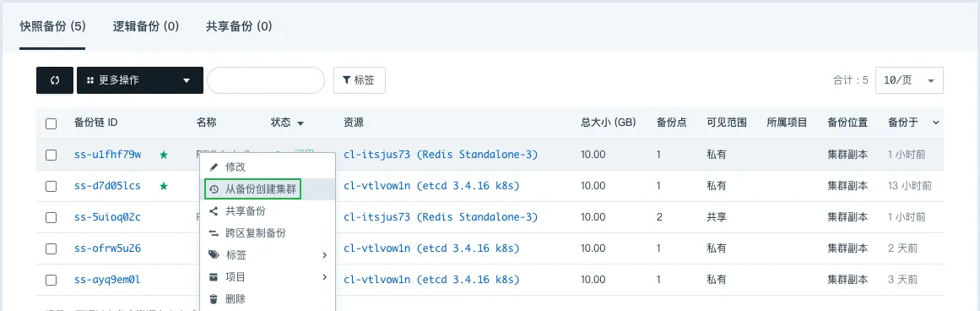Click the trash icon beside 删除
Image resolution: width=980 pixels, height=311 pixels.
214,298
